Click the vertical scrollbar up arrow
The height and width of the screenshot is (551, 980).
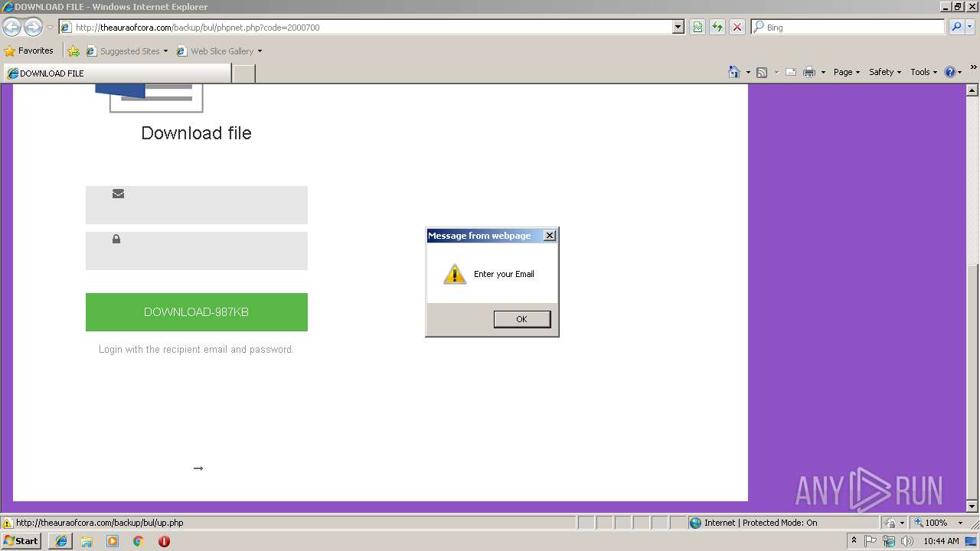tap(972, 90)
